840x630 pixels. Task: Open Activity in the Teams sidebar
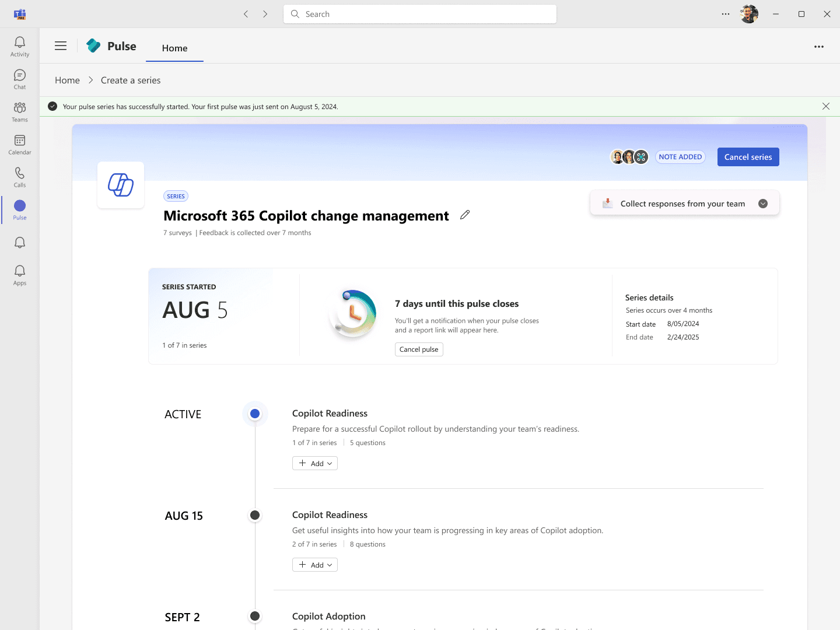point(20,47)
